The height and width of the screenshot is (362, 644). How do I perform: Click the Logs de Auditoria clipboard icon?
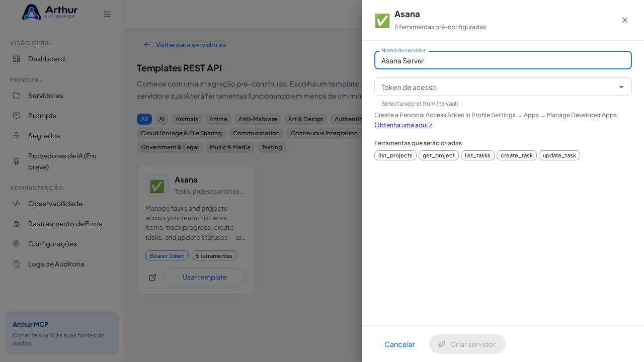pos(17,264)
